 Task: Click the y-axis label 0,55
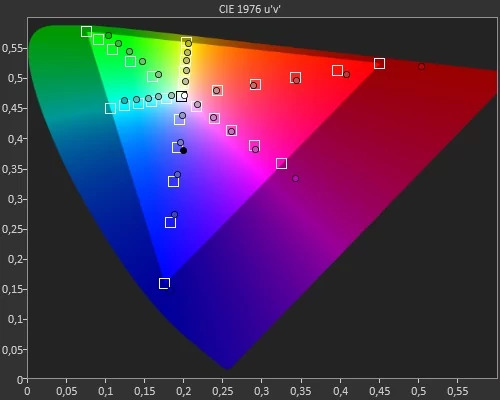12,48
